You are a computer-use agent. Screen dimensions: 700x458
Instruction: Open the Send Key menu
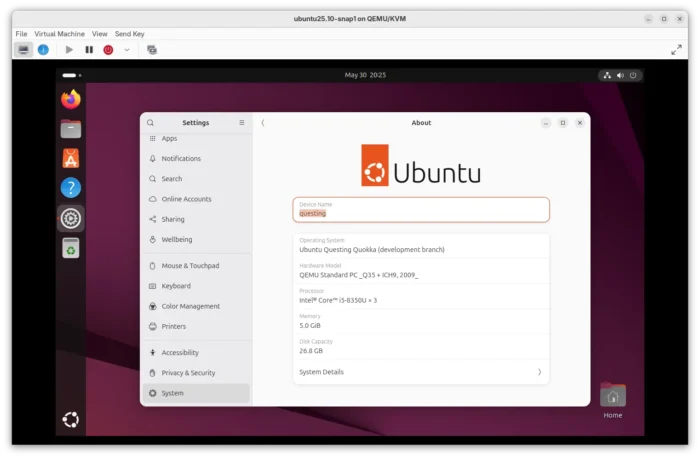(x=129, y=34)
